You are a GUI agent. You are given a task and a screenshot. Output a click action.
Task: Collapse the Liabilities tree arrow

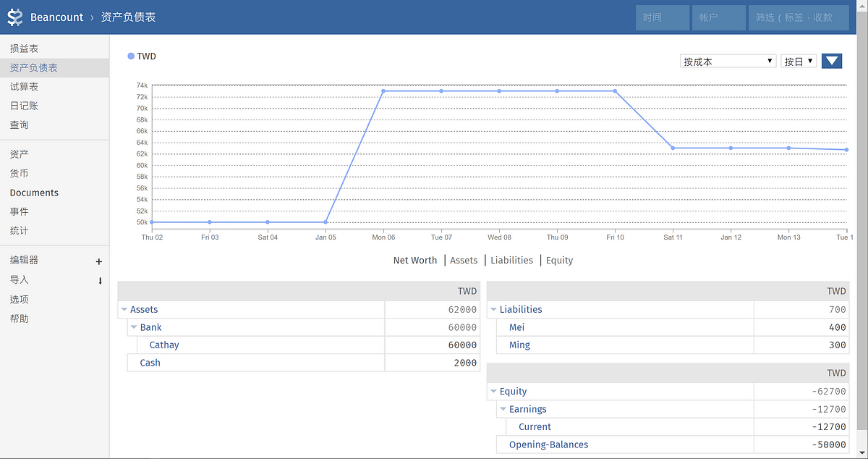tap(493, 310)
